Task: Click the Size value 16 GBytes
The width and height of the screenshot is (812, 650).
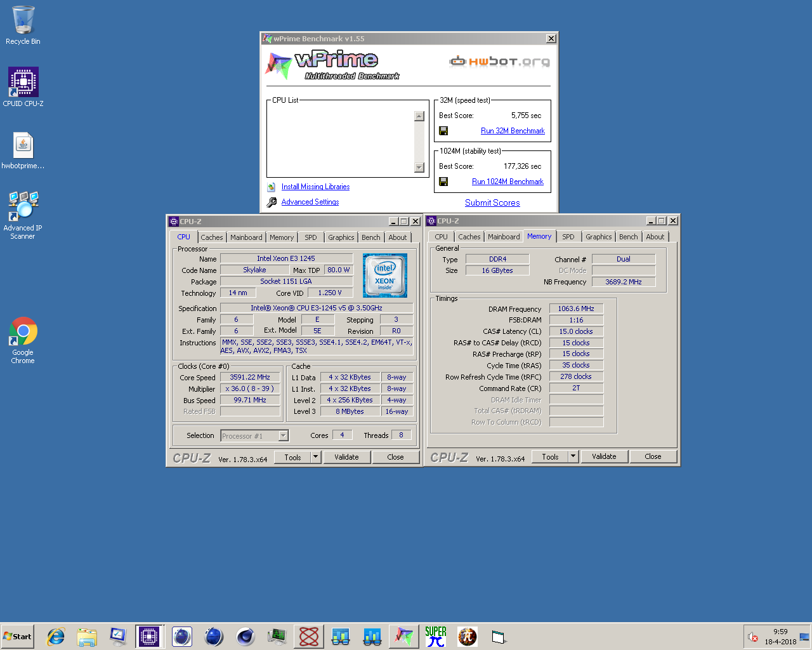Action: click(x=497, y=270)
